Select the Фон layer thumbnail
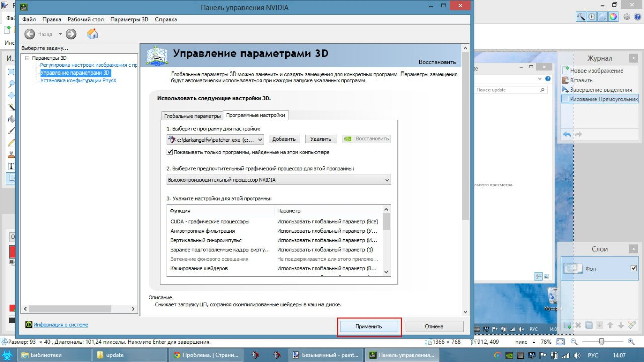644x362 pixels. (x=573, y=268)
